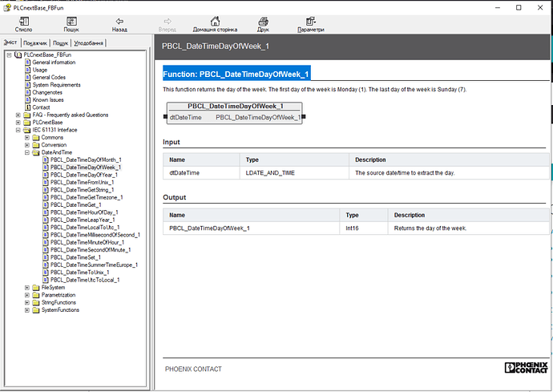Switch to the Зміст tab
Image resolution: width=553 pixels, height=392 pixels.
tap(10, 42)
